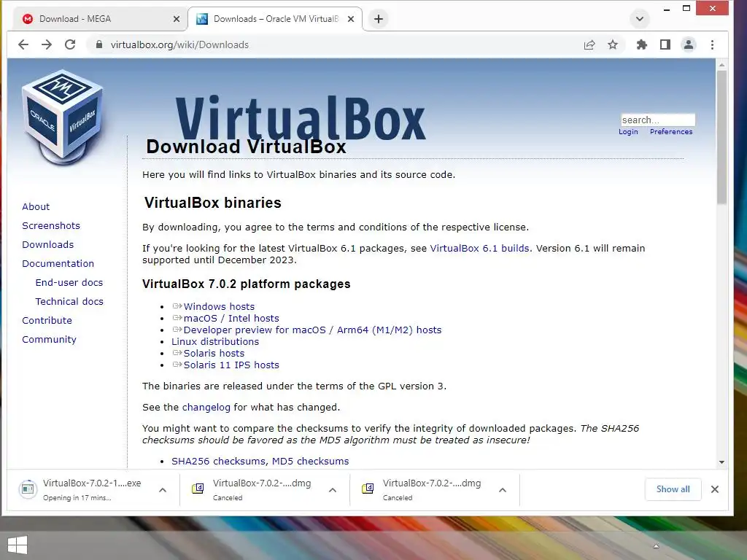Open Developer preview for macOS Arm64 link
The image size is (747, 560).
[x=312, y=330]
